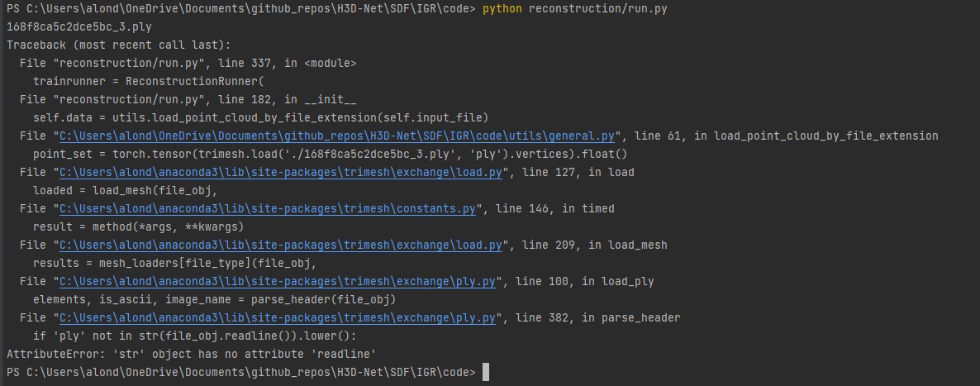Open the load.py link at line 209
This screenshot has height=386, width=980.
click(281, 245)
